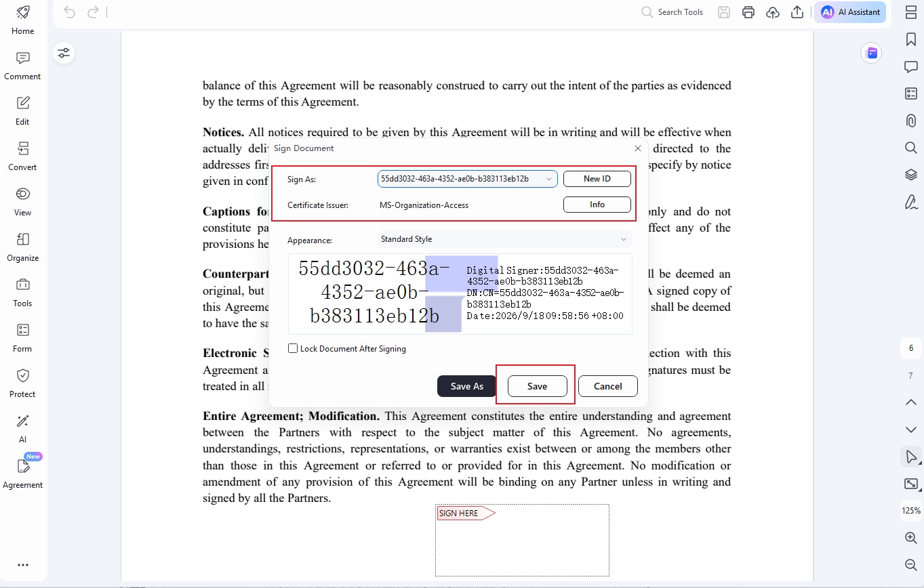Open the Tools section
Screen dimensions: 924x588
coord(22,293)
